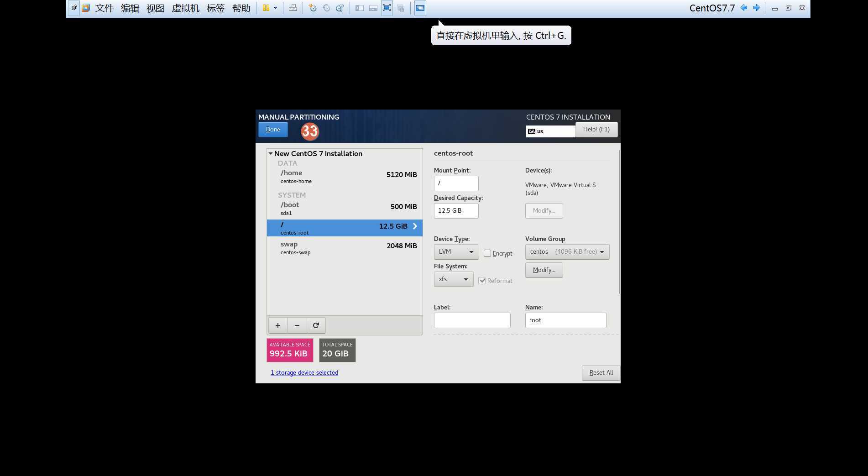Select the /boot sda1 partition
This screenshot has height=476, width=868.
coord(345,209)
